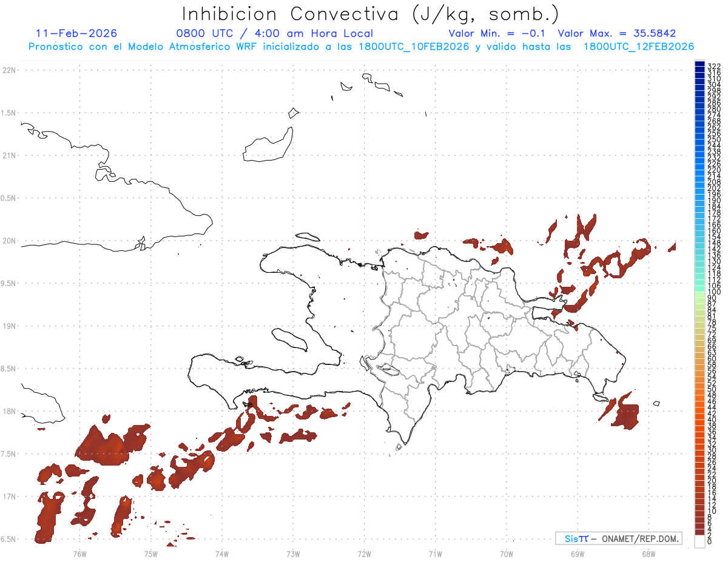The height and width of the screenshot is (562, 728).
Task: Click the '0' color scale value
Action: [710, 541]
